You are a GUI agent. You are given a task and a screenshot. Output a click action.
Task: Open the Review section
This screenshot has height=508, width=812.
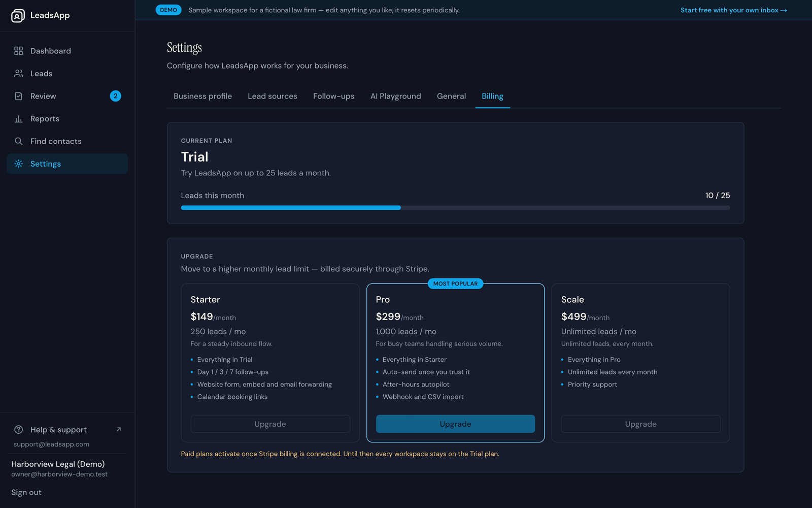(x=67, y=96)
